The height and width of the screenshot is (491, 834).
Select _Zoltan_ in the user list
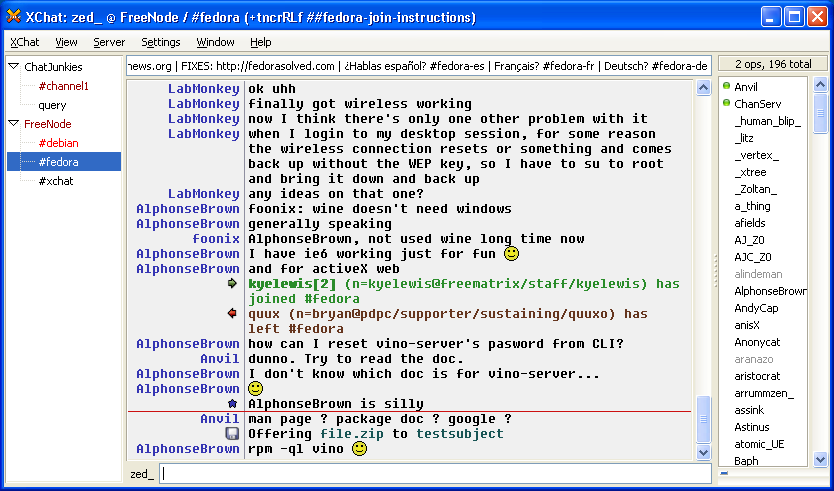[x=756, y=189]
